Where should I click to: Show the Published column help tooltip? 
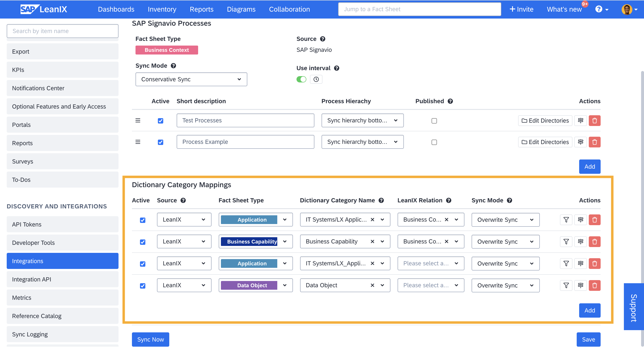click(x=450, y=101)
